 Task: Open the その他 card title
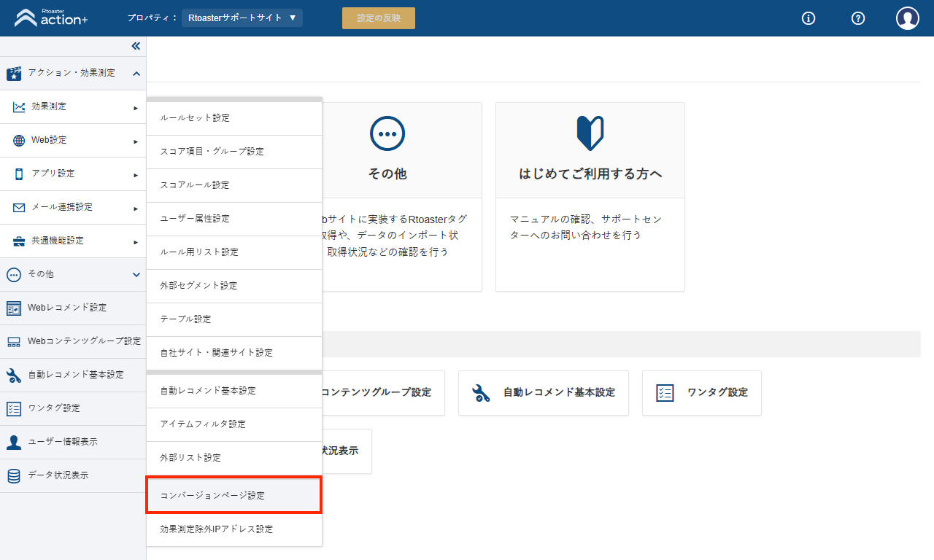click(x=387, y=174)
